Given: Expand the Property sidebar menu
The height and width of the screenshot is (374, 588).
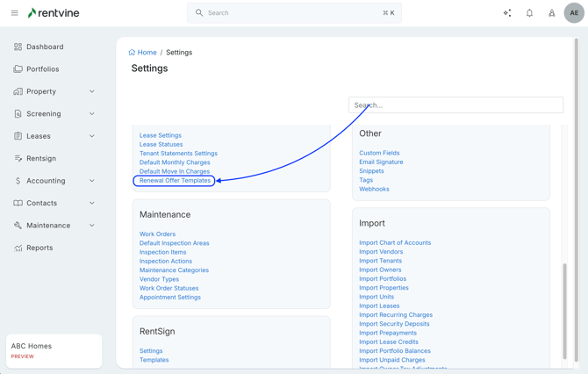Looking at the screenshot, I should [x=91, y=91].
